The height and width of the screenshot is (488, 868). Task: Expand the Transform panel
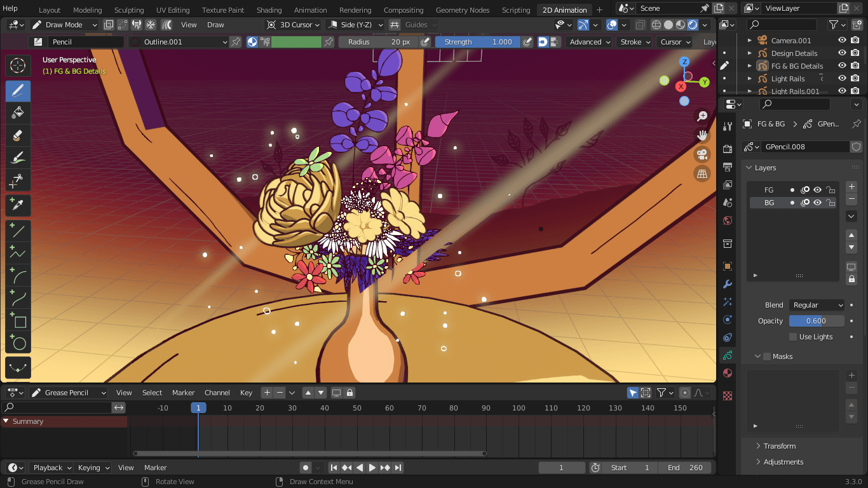(779, 446)
